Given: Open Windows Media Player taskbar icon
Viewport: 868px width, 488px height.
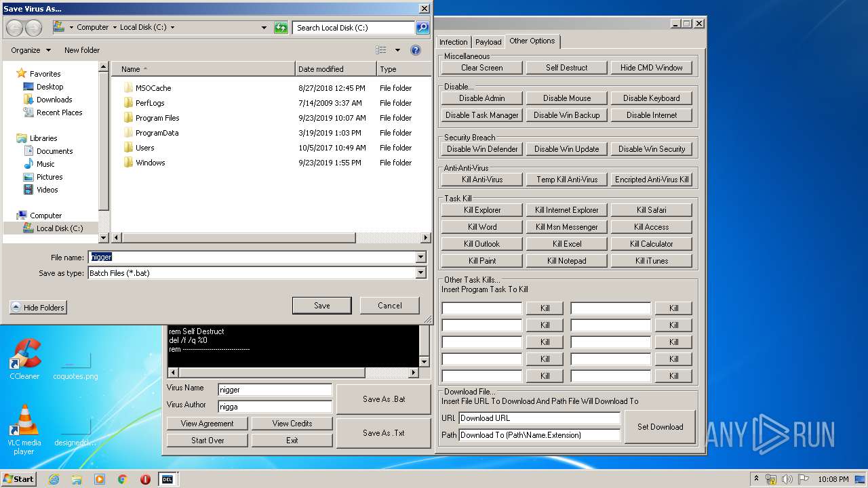Looking at the screenshot, I should [x=100, y=479].
